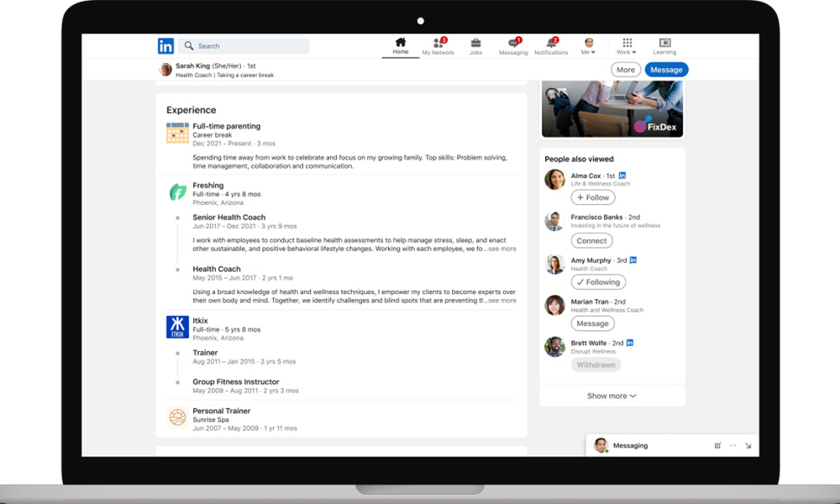The width and height of the screenshot is (840, 504).
Task: Follow Alma Cox
Action: pyautogui.click(x=593, y=197)
